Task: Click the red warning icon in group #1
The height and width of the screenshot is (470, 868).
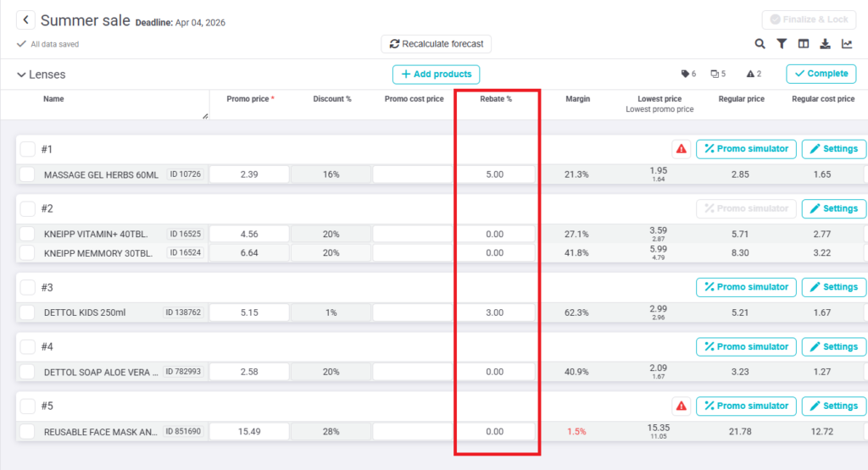Action: click(x=681, y=149)
